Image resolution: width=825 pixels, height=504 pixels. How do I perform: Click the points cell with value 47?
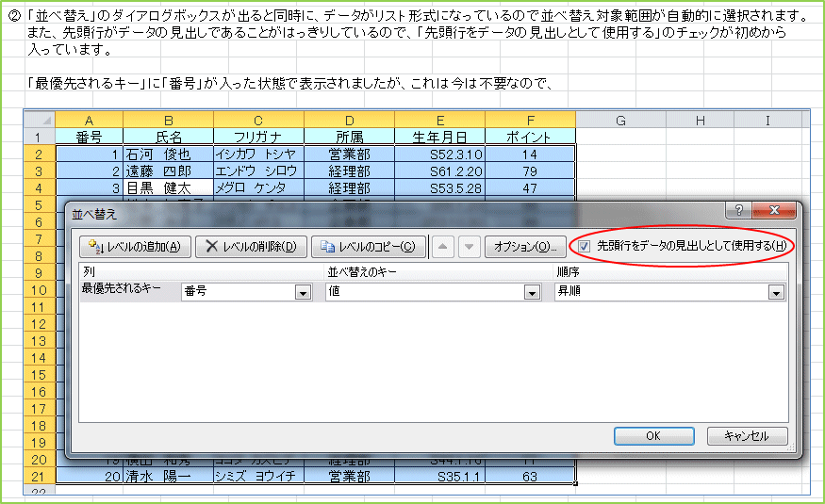tap(530, 187)
